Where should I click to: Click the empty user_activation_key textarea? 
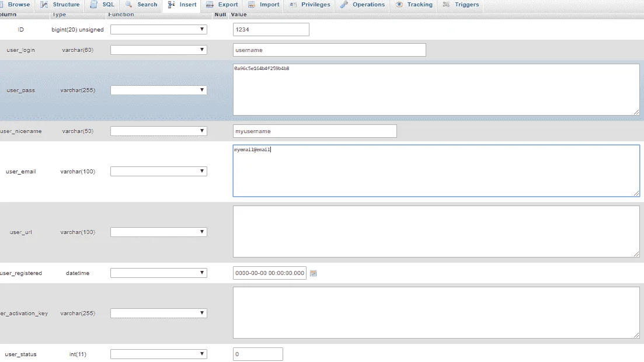pos(436,313)
